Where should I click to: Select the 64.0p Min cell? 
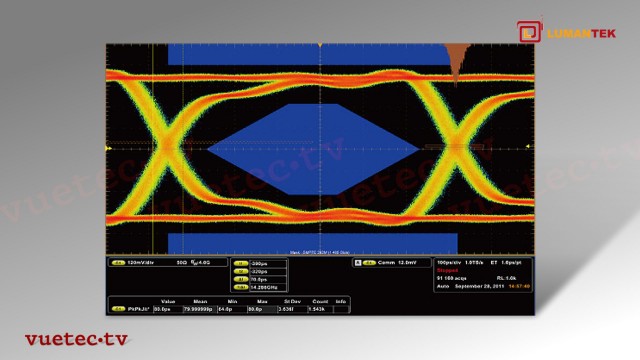(x=232, y=309)
